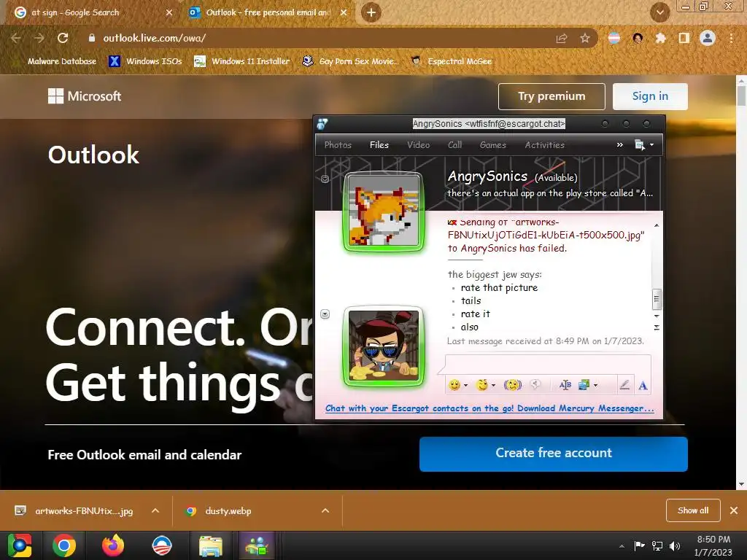Send a nudge with the shaking face icon
This screenshot has width=747, height=560.
coord(513,385)
